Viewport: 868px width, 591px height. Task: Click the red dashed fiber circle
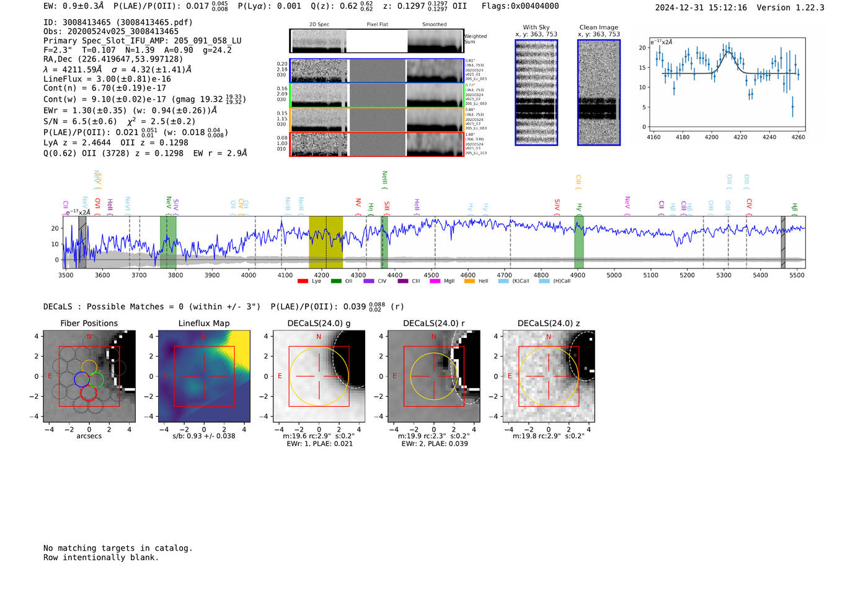tap(89, 393)
